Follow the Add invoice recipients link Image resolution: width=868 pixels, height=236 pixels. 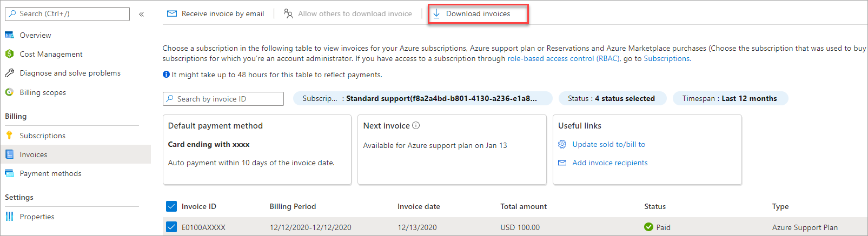[609, 163]
